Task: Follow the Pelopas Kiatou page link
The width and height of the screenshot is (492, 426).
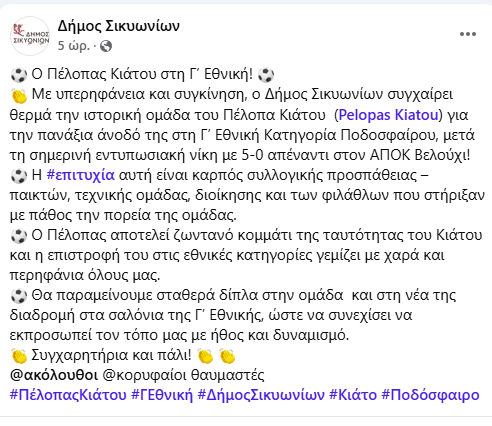Action: point(388,115)
